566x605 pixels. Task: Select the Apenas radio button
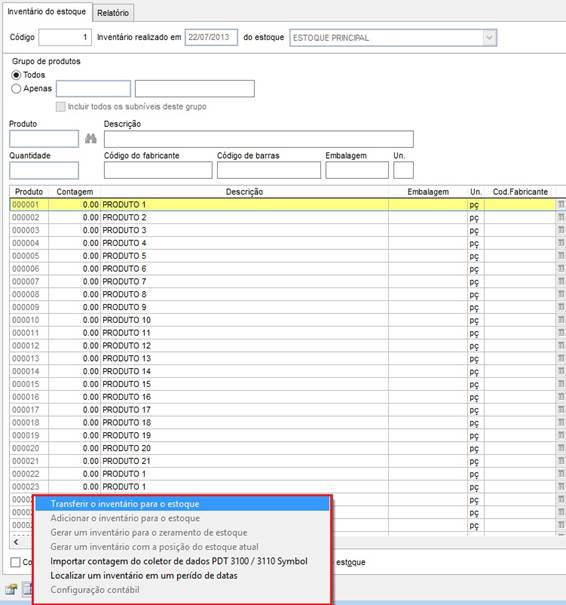(16, 89)
